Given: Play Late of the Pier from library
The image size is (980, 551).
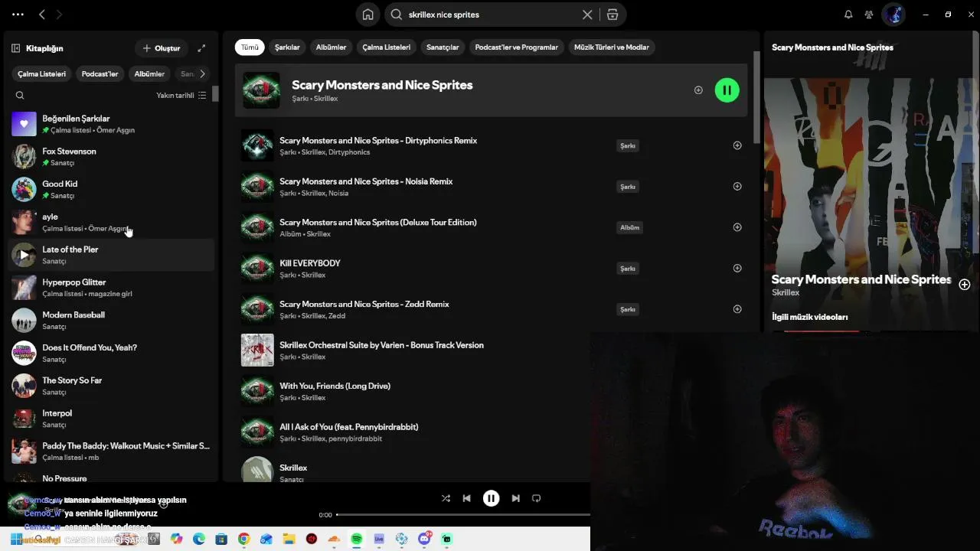Looking at the screenshot, I should 24,255.
